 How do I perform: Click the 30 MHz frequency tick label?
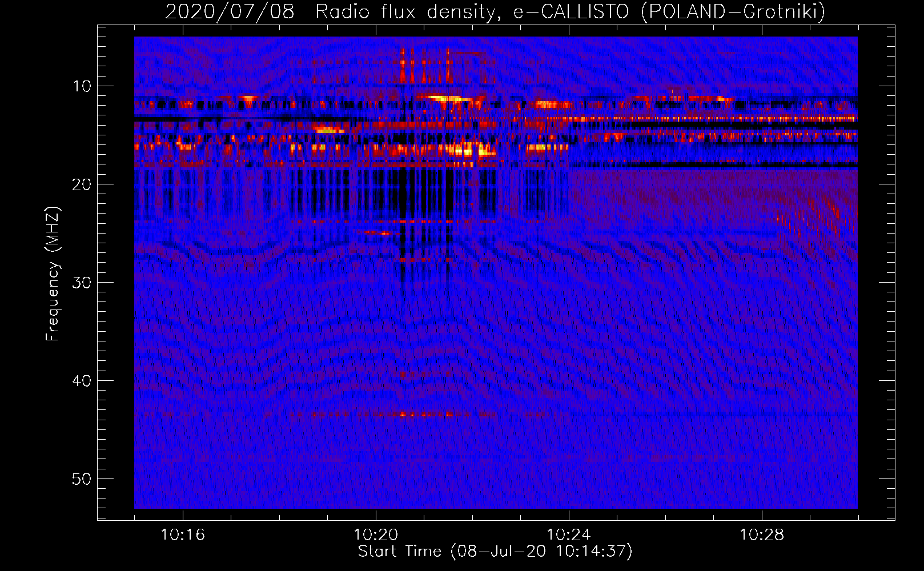[82, 283]
